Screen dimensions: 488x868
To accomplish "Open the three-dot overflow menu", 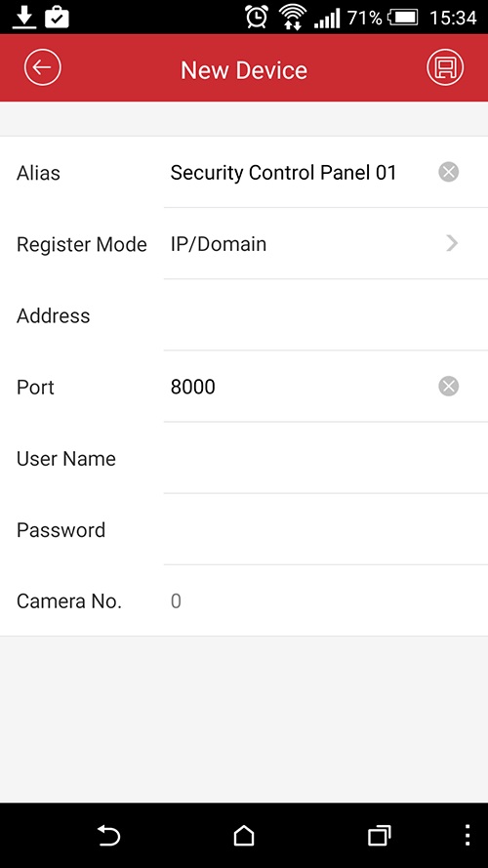I will coord(468,836).
